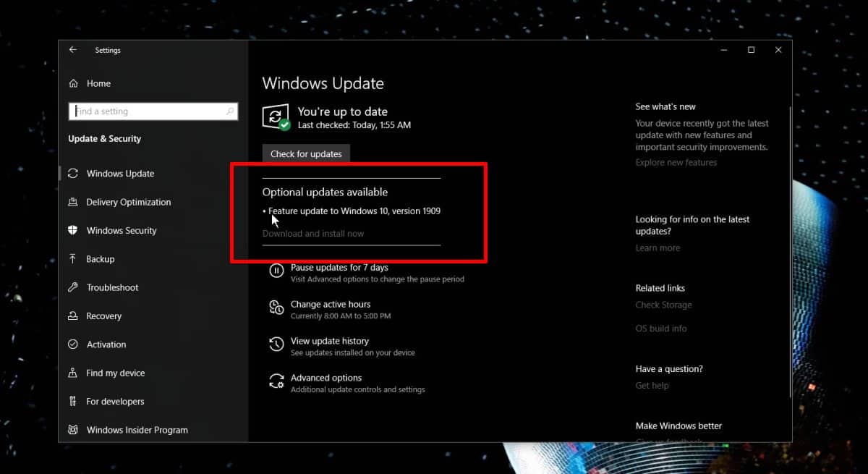The image size is (868, 474).
Task: Open the OS build info link
Action: point(661,328)
